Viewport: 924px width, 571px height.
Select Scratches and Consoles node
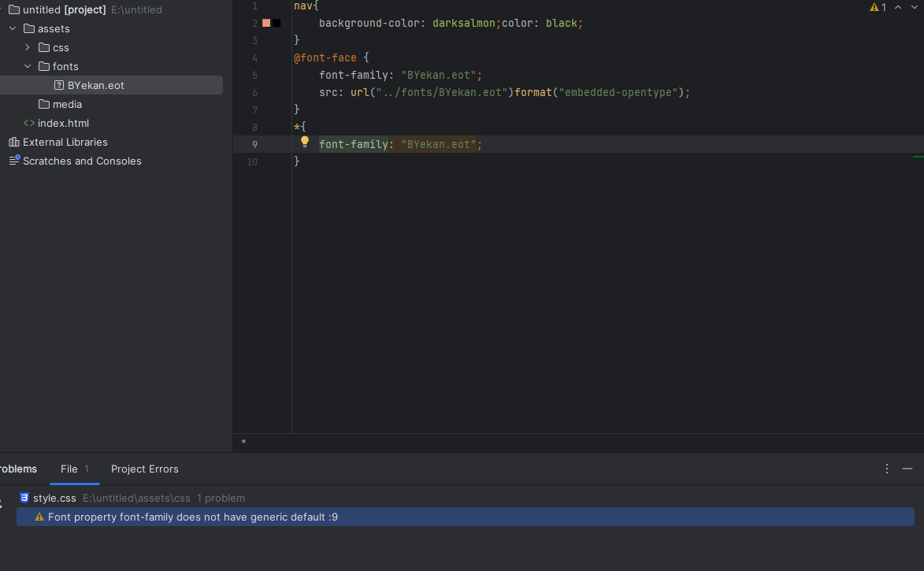pos(82,161)
